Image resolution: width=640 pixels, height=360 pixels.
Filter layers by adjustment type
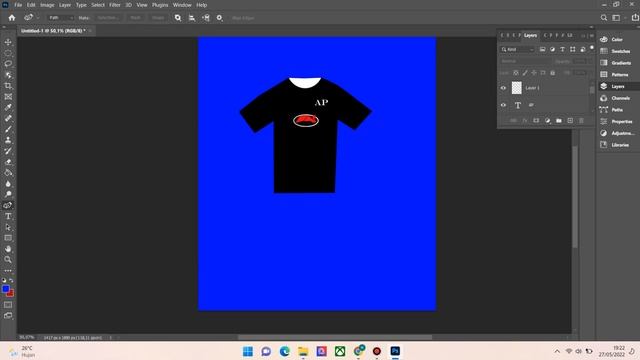coord(552,49)
